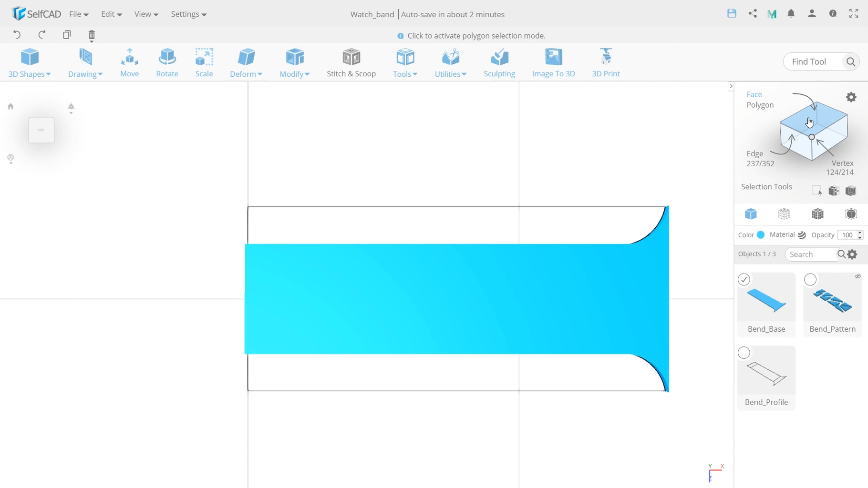The height and width of the screenshot is (488, 868).
Task: Open the Image To 3D tool
Action: [x=553, y=62]
